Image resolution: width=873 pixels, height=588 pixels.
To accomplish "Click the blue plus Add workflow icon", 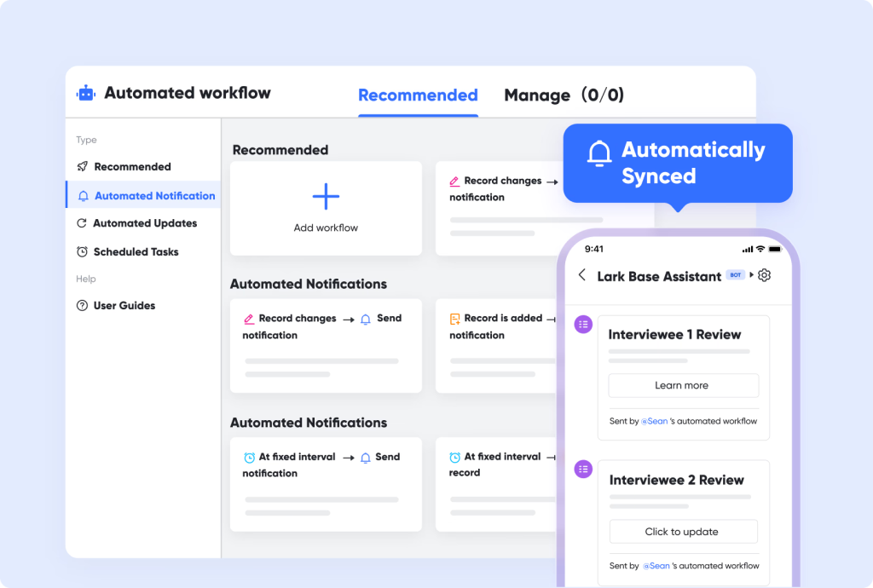I will click(326, 196).
